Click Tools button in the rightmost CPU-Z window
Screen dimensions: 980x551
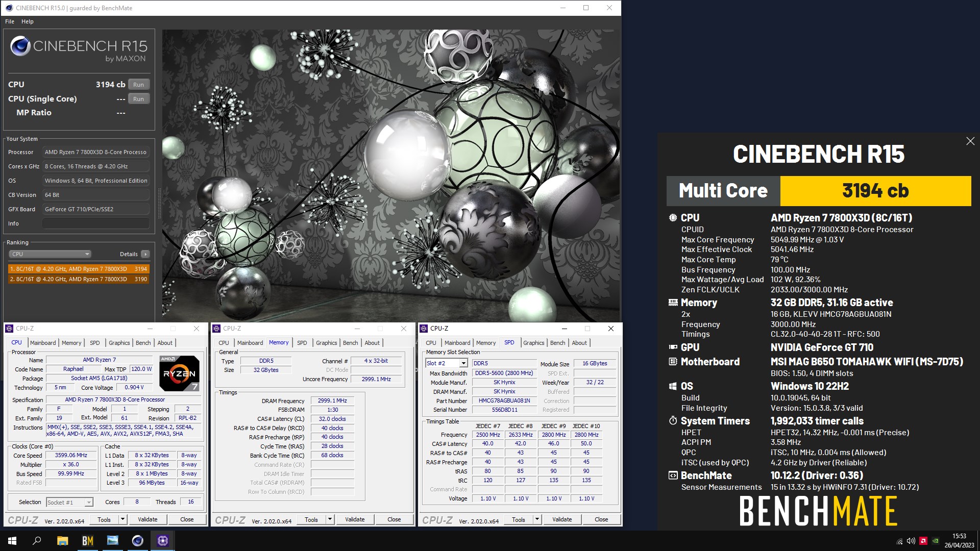point(519,519)
